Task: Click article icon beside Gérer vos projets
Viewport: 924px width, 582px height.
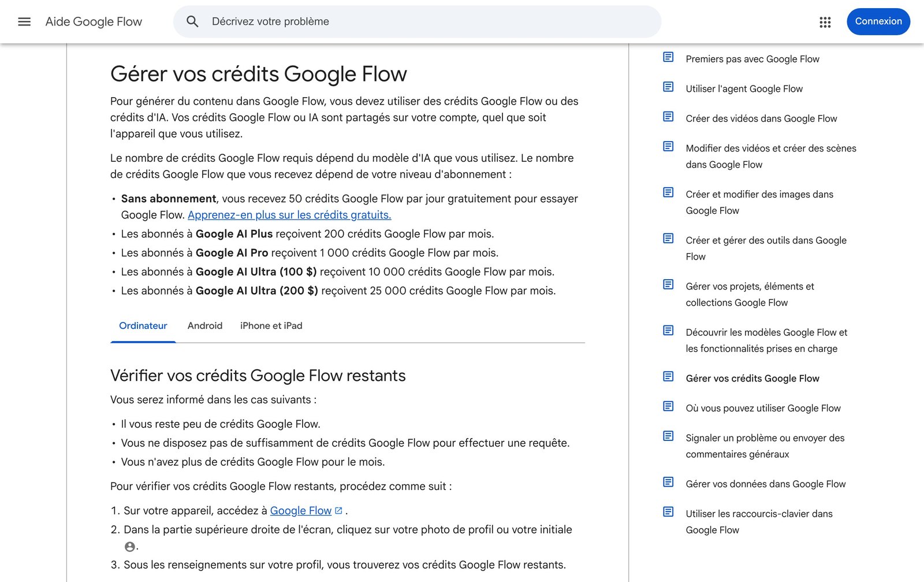Action: click(x=668, y=284)
